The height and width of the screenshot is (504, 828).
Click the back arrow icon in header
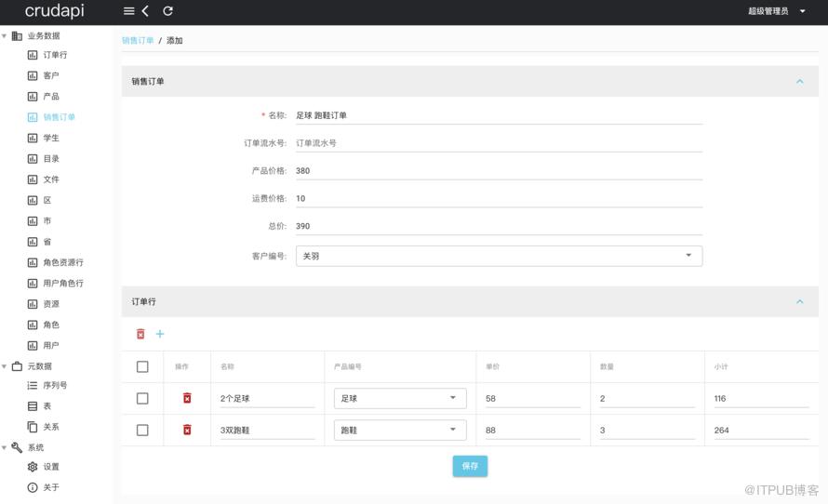145,11
